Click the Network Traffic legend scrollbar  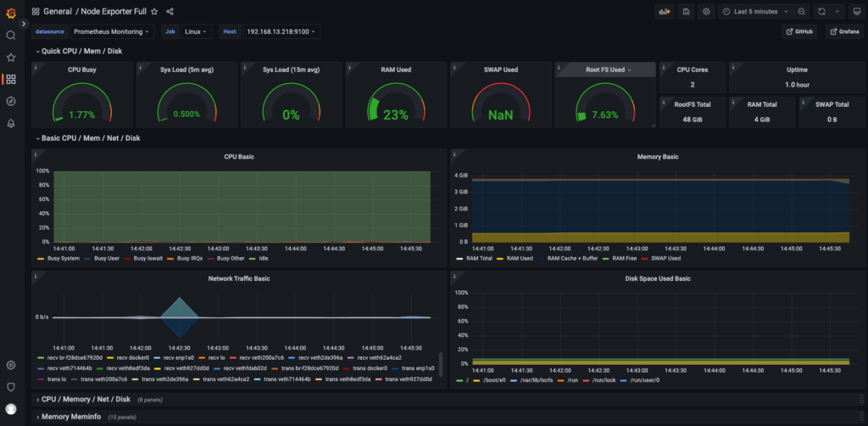click(441, 366)
